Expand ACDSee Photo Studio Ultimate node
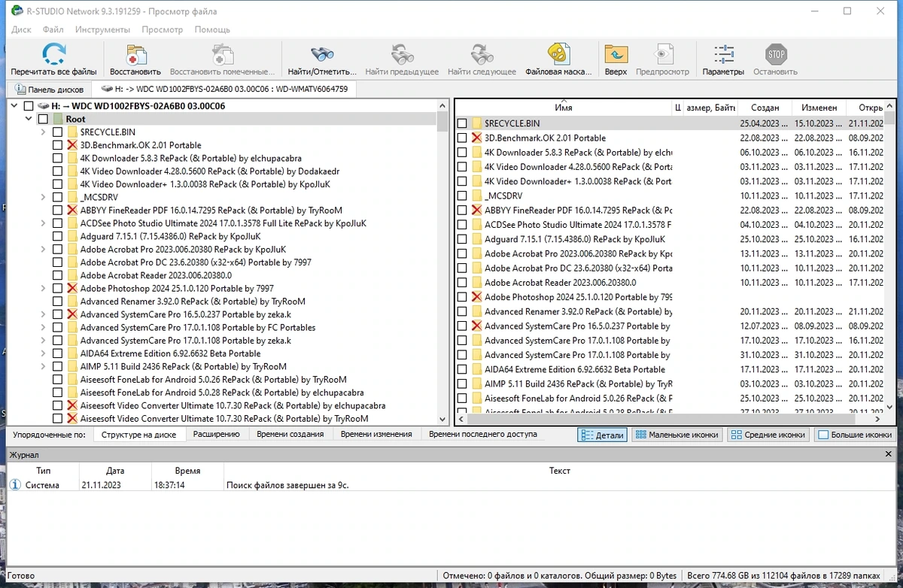Screen dimensions: 903x588 (44, 223)
